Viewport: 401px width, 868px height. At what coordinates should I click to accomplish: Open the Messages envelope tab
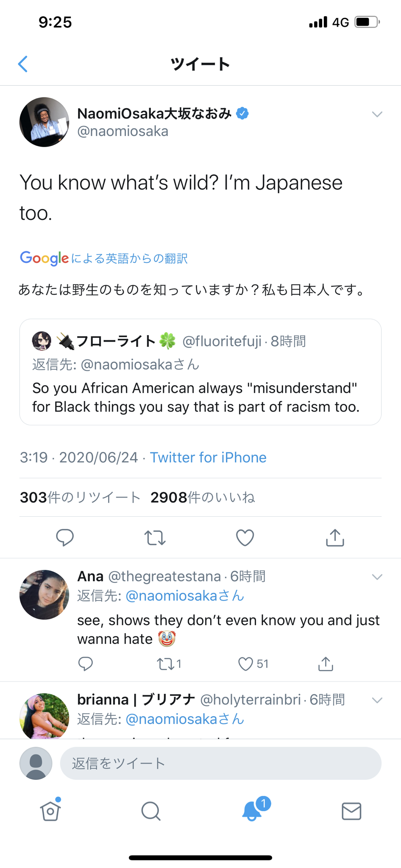coord(351,811)
